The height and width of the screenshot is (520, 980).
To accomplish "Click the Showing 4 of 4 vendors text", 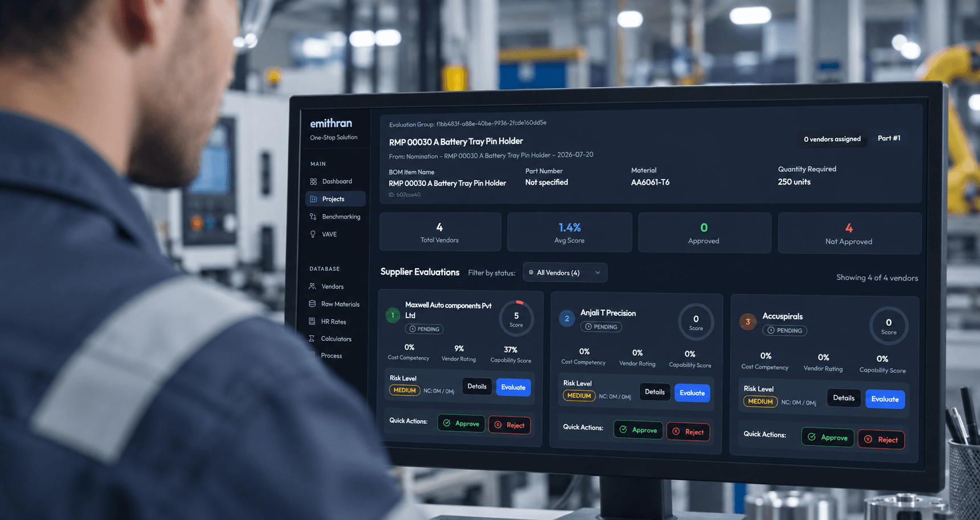I will [877, 278].
